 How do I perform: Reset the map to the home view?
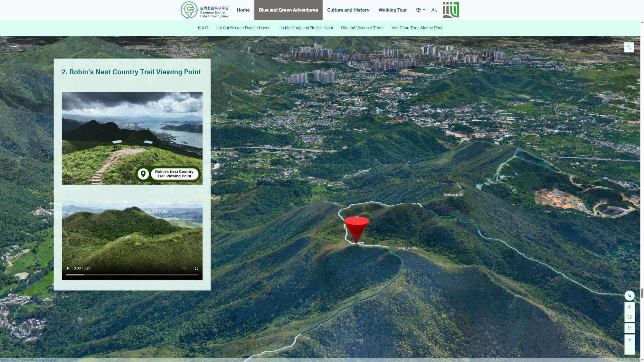pyautogui.click(x=629, y=329)
